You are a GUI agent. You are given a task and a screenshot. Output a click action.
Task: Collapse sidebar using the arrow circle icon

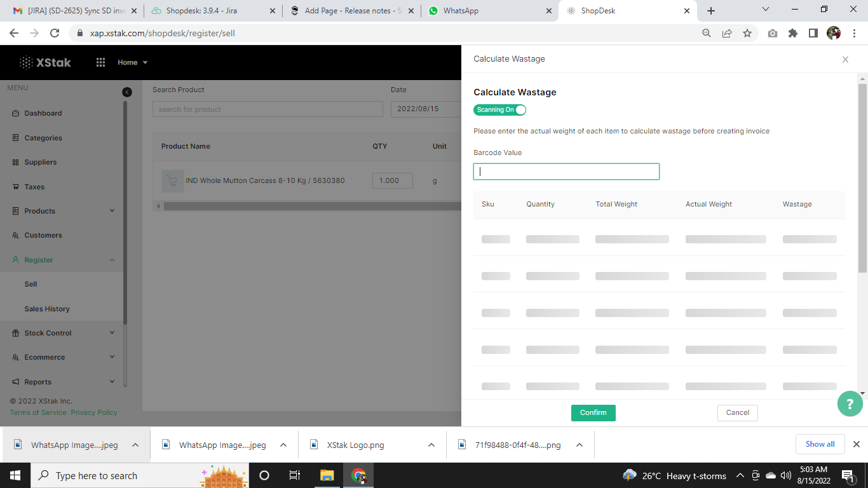[127, 92]
